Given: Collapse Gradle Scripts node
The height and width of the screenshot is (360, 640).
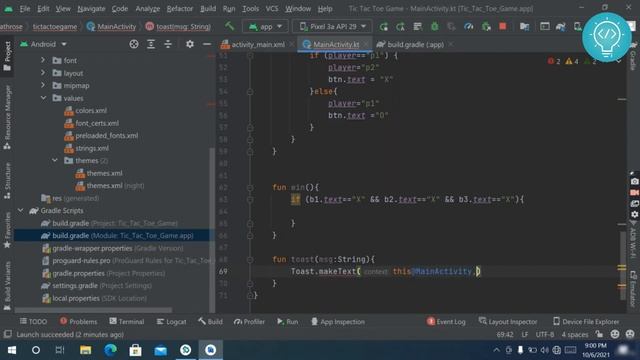Looking at the screenshot, I should coord(20,210).
